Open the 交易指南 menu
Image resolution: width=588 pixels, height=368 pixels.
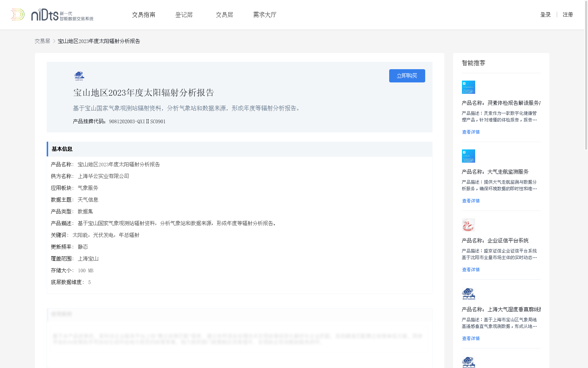click(144, 15)
